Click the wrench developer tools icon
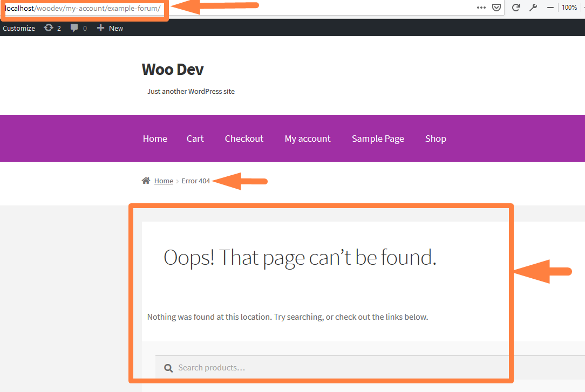The image size is (585, 392). point(533,8)
